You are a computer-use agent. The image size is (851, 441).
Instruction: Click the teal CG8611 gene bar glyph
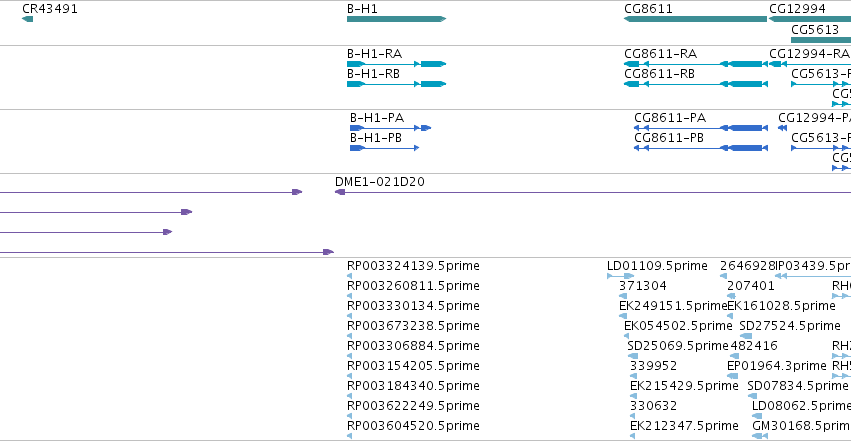tap(695, 19)
